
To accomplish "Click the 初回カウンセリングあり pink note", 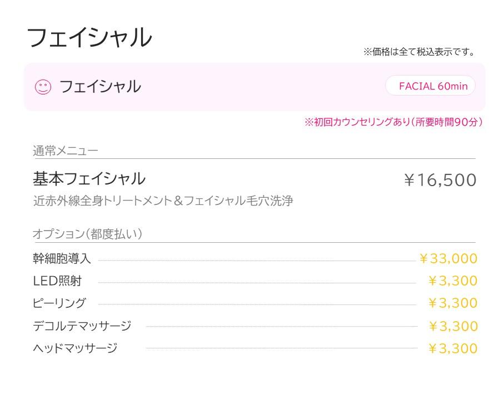I will point(393,122).
